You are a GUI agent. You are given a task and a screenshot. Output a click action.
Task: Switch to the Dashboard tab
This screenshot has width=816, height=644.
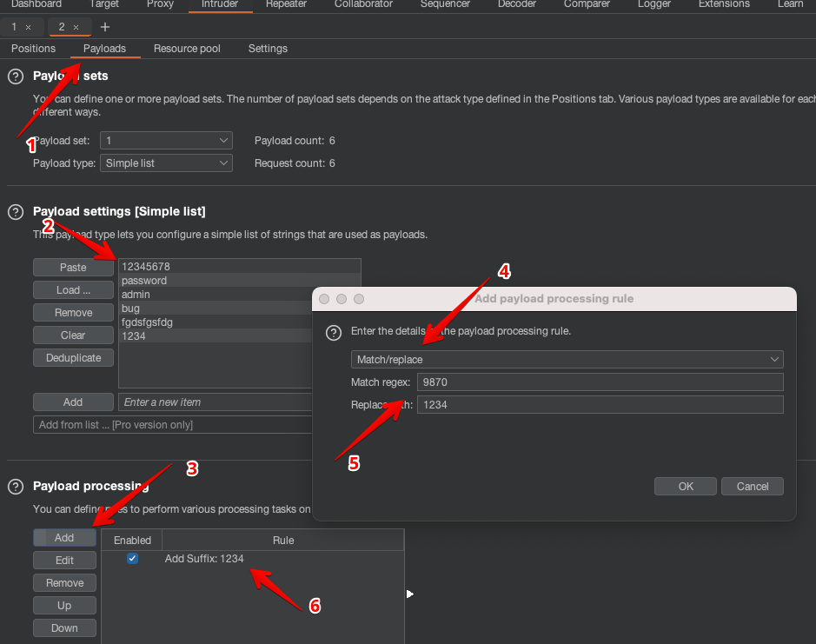(x=36, y=4)
